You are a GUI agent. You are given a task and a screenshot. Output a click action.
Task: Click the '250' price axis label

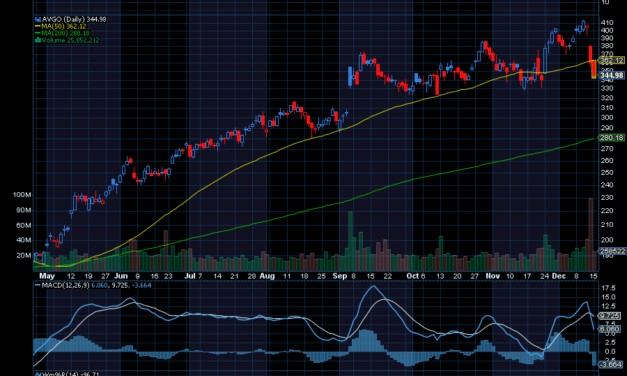coord(607,173)
